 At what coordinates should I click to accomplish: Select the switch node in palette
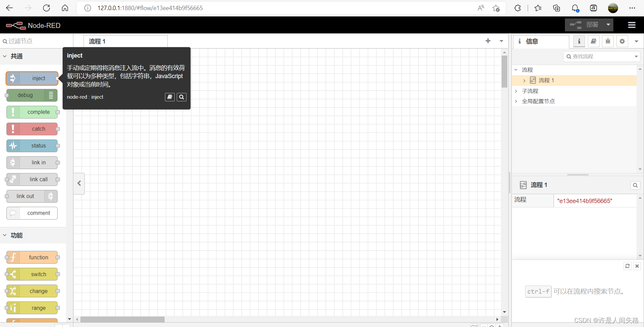tap(32, 274)
